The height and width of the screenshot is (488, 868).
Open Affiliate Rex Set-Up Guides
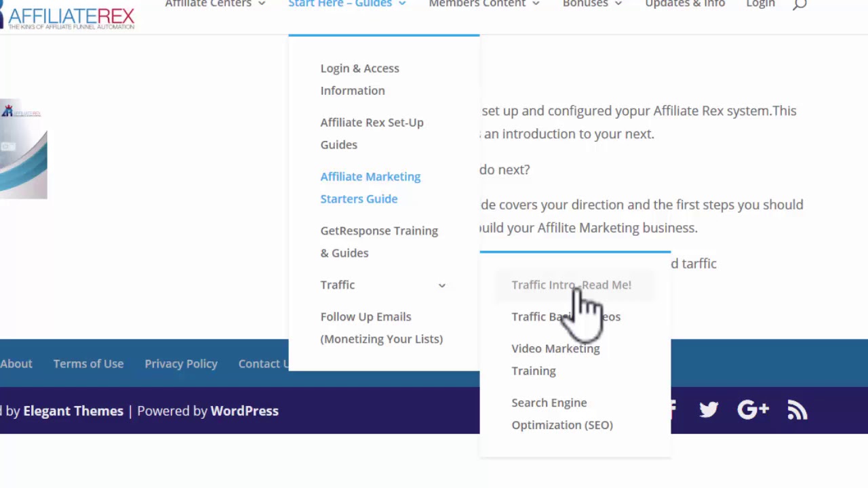[x=372, y=134]
